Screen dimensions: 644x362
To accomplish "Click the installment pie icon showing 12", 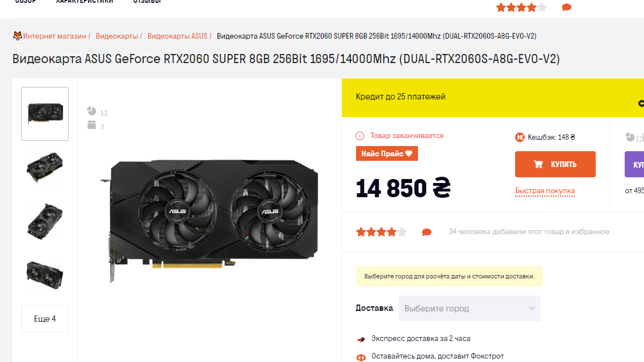I will pos(91,111).
